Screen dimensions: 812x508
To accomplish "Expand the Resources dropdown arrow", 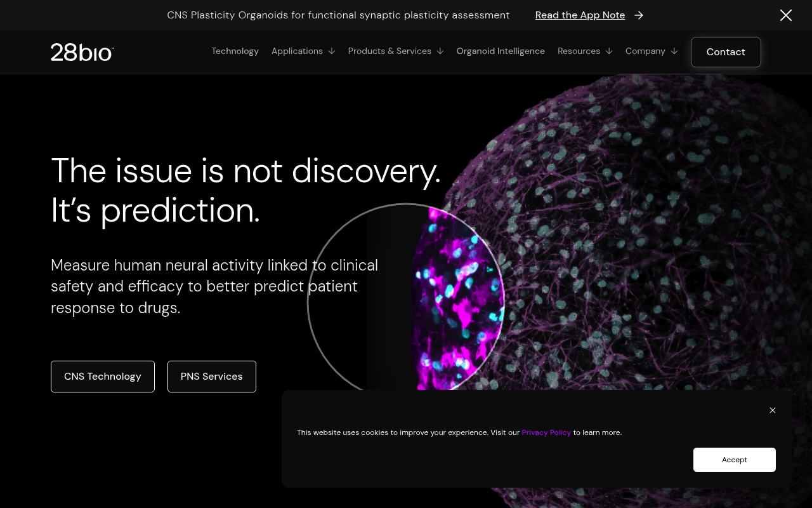I will click(x=609, y=51).
